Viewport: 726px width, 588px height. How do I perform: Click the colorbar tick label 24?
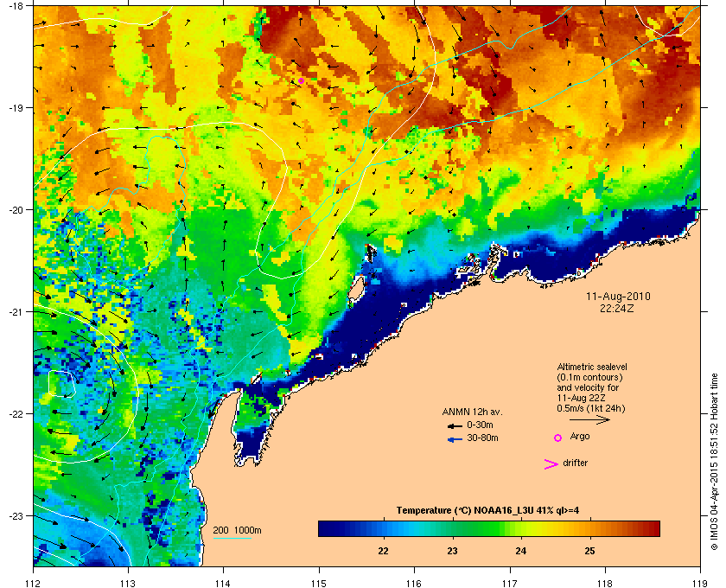[x=521, y=551]
